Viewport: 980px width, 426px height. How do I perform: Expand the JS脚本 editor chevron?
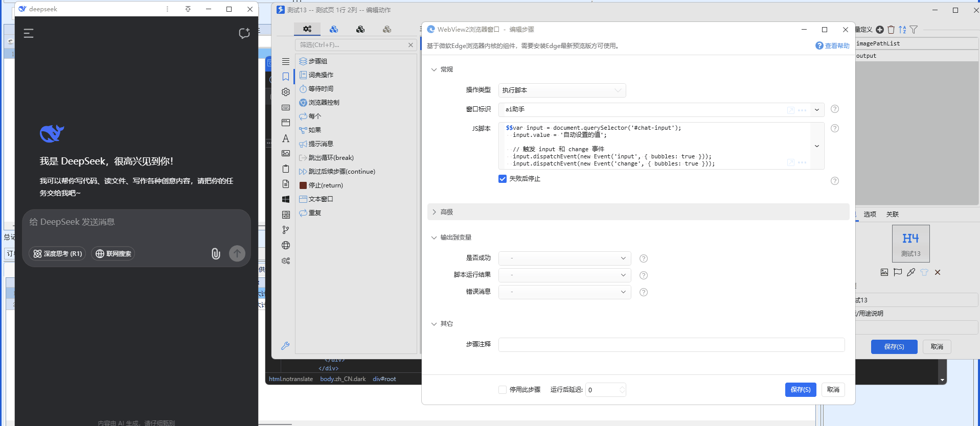[x=817, y=146]
